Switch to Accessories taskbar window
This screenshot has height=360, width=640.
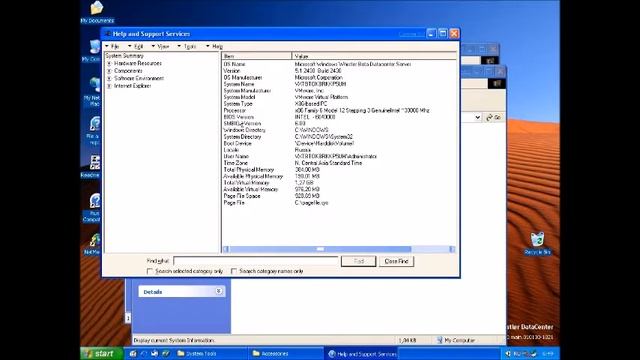(x=286, y=353)
